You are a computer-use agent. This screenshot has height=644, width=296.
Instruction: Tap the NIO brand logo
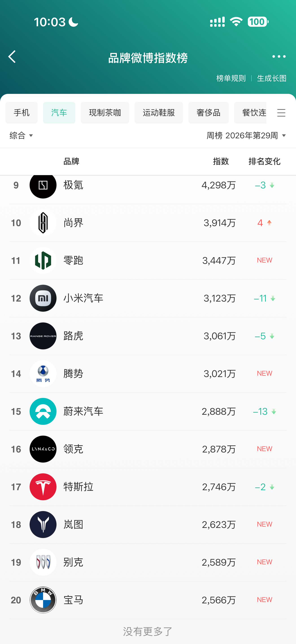click(x=43, y=411)
